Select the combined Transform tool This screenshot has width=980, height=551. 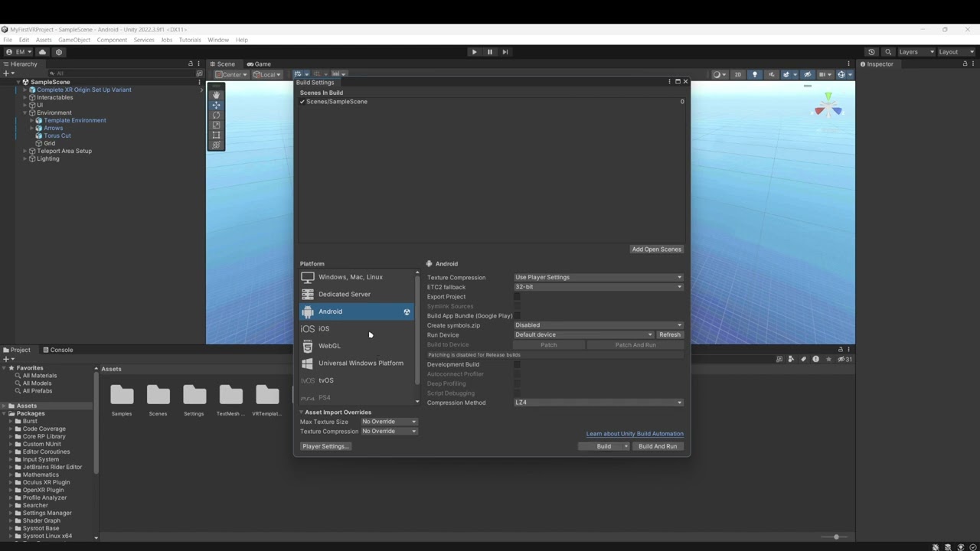pyautogui.click(x=216, y=145)
